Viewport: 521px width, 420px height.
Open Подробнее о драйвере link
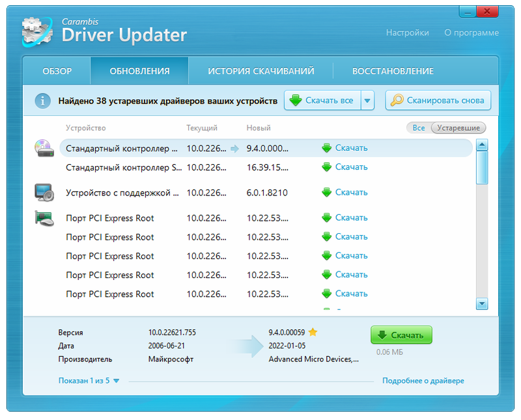423,380
